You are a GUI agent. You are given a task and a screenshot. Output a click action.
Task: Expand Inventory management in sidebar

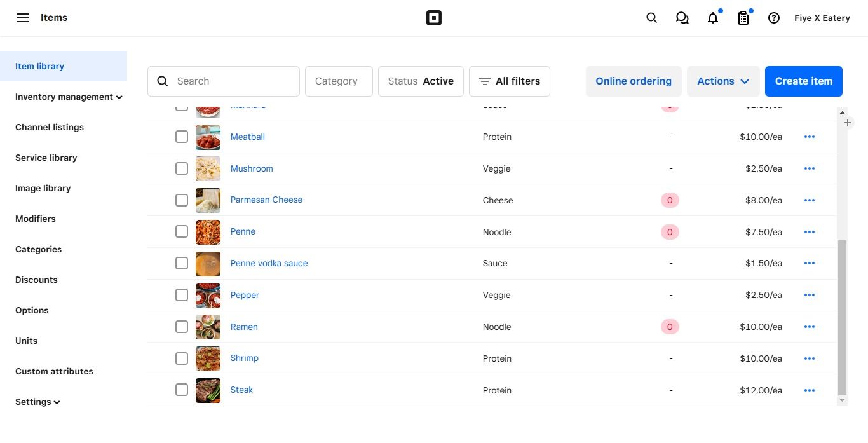tap(69, 97)
